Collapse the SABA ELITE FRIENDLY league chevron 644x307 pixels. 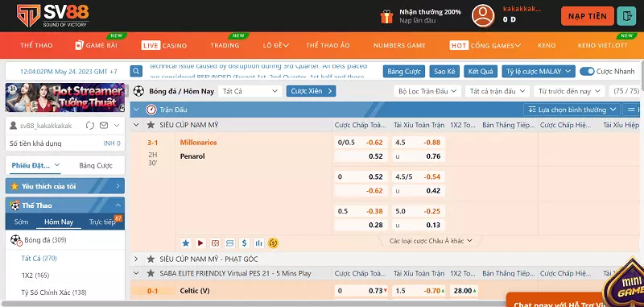(x=136, y=273)
